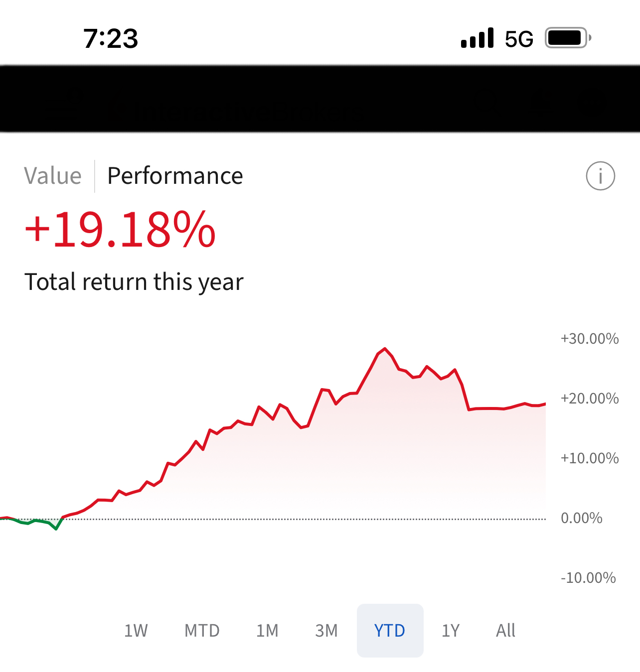
Task: Tap the 7:23 clock in status bar
Action: tap(111, 38)
